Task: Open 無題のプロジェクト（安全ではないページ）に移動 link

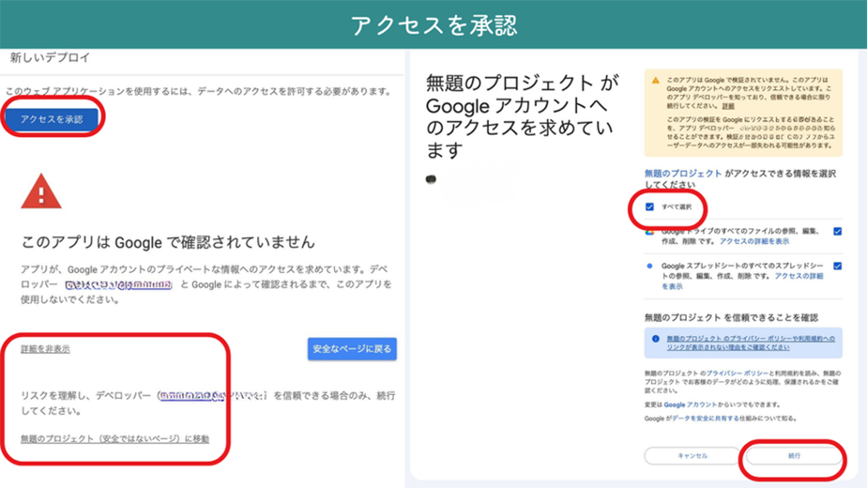Action: [x=115, y=439]
